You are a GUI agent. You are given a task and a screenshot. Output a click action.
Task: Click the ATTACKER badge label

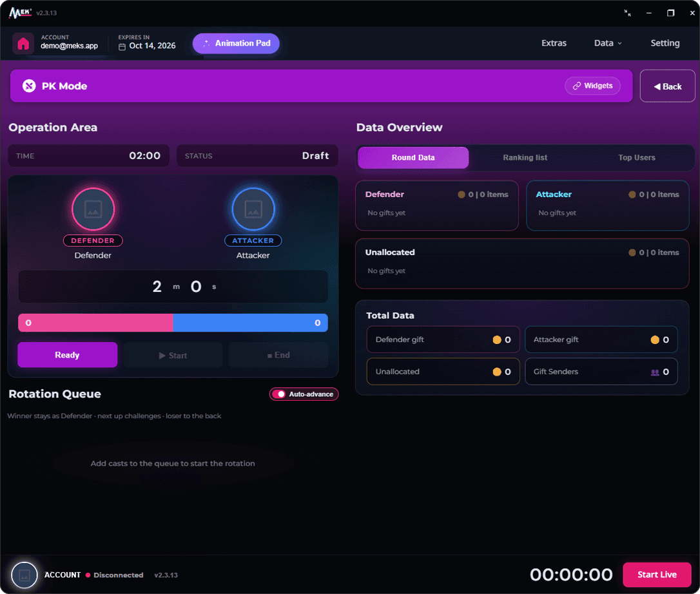click(253, 240)
